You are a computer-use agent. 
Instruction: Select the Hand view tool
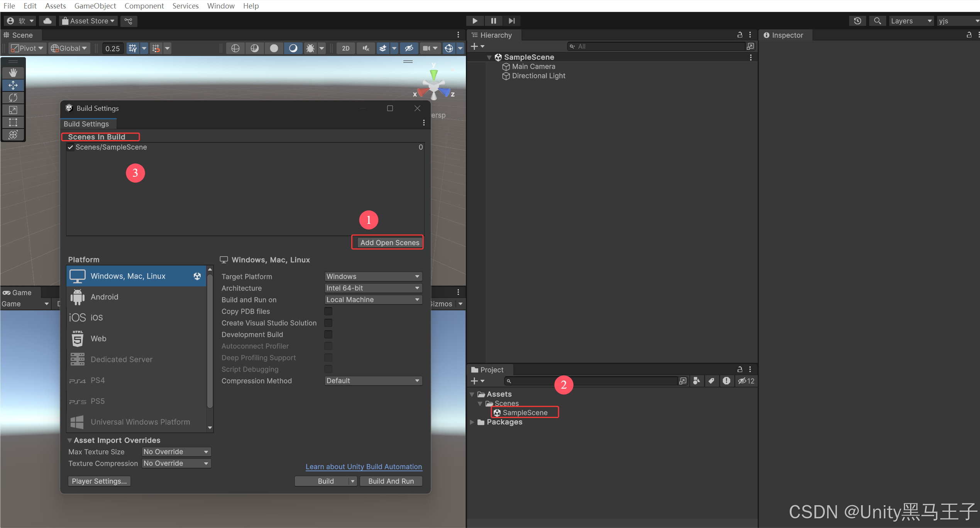click(13, 73)
